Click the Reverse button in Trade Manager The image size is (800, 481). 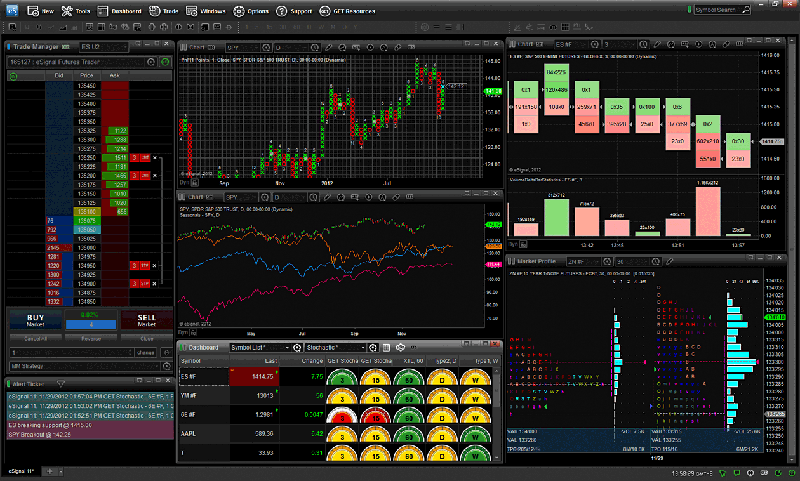pyautogui.click(x=91, y=338)
